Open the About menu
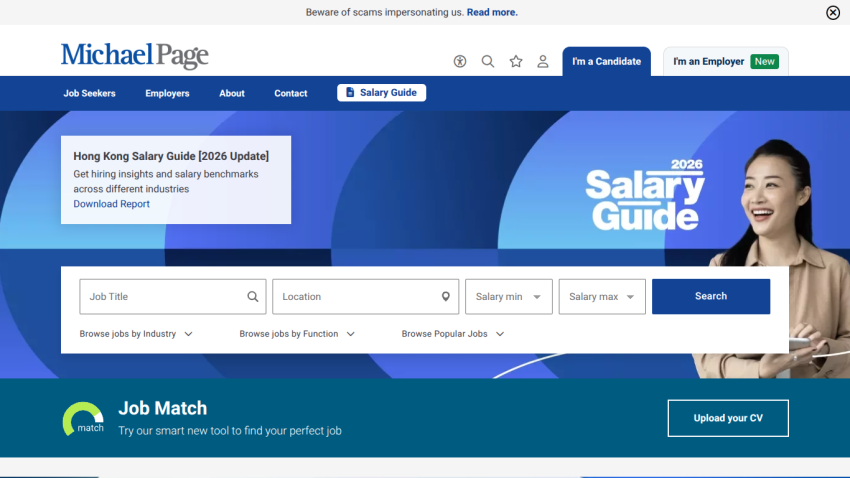This screenshot has width=850, height=478. tap(231, 93)
